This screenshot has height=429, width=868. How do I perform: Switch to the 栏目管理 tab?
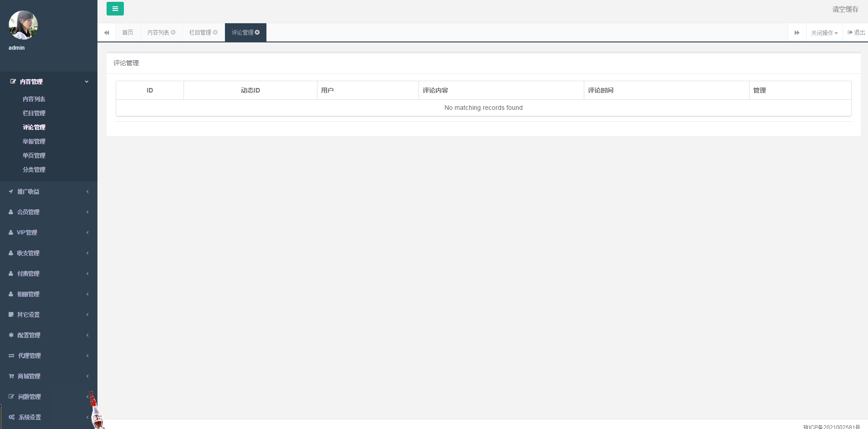click(200, 33)
